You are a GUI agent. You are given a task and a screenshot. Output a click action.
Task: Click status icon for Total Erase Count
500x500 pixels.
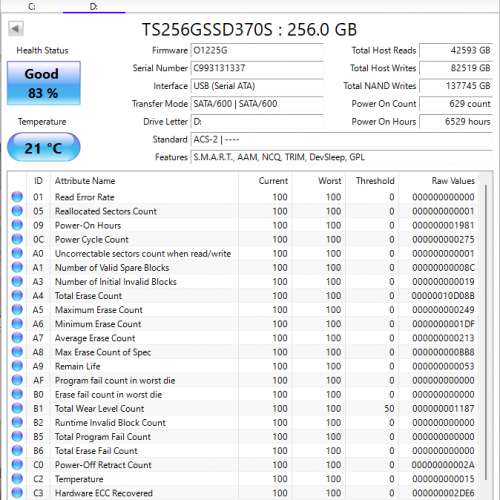[17, 295]
